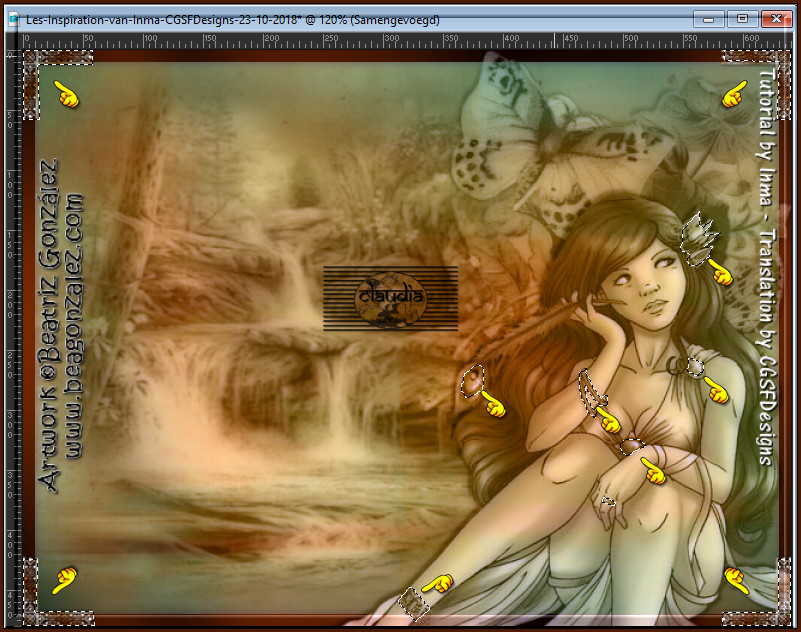Maximize the Les-Inspiration image window
This screenshot has width=801, height=632.
click(x=742, y=19)
